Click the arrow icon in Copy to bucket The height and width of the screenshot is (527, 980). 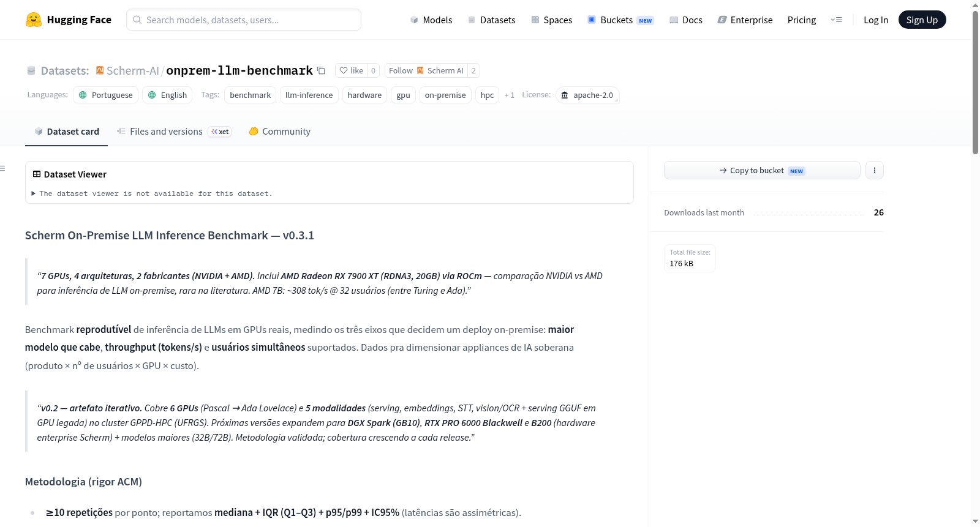pyautogui.click(x=723, y=170)
